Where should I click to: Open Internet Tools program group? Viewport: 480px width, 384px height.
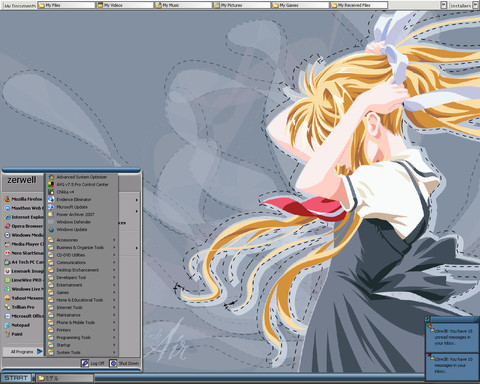click(x=82, y=308)
